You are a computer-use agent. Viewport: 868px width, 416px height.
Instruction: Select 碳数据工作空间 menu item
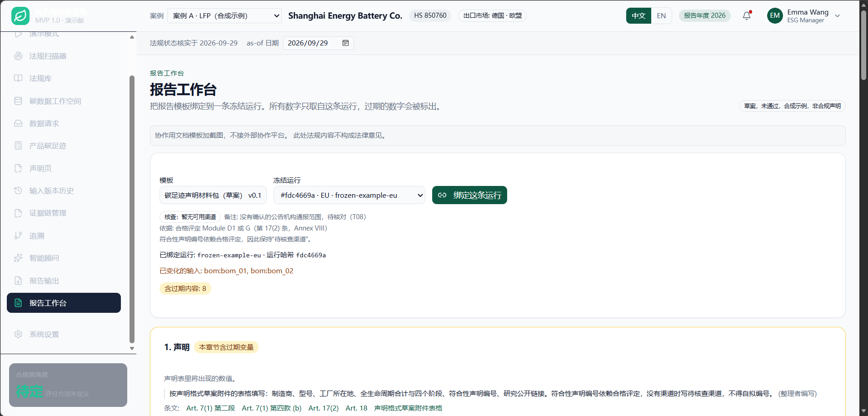[x=64, y=101]
